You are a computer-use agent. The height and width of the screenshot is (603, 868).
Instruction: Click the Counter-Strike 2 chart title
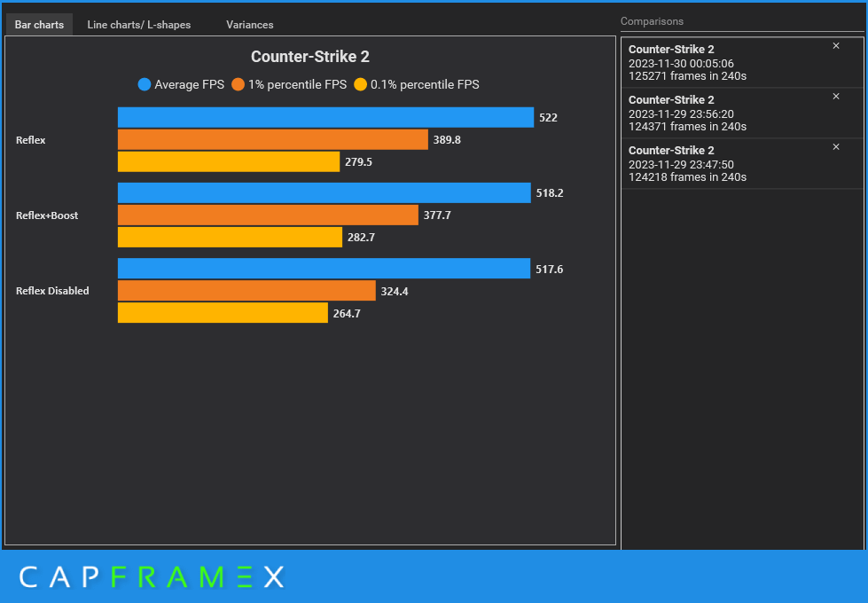(x=309, y=56)
